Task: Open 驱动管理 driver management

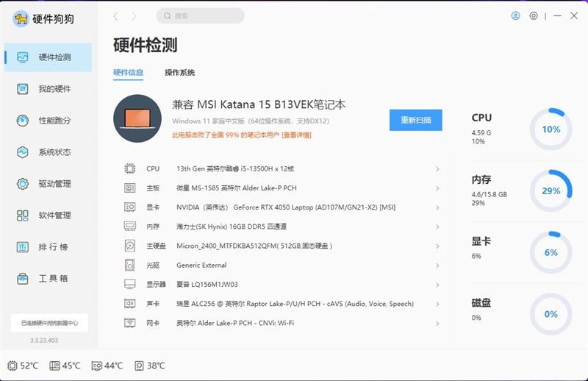Action: tap(48, 184)
